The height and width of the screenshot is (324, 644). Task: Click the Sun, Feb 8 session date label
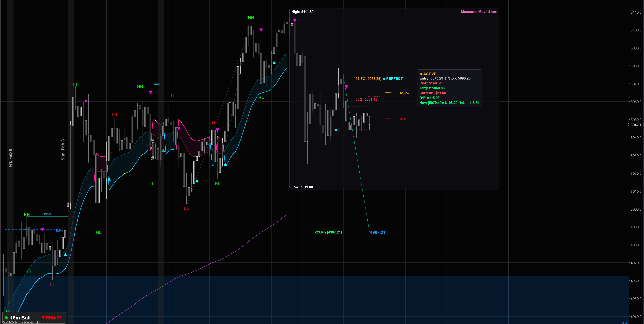tap(63, 150)
